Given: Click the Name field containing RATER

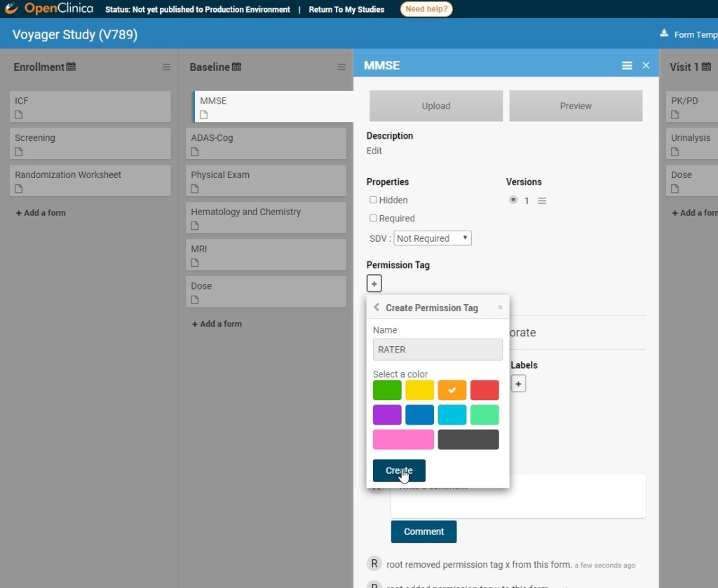Looking at the screenshot, I should (438, 350).
